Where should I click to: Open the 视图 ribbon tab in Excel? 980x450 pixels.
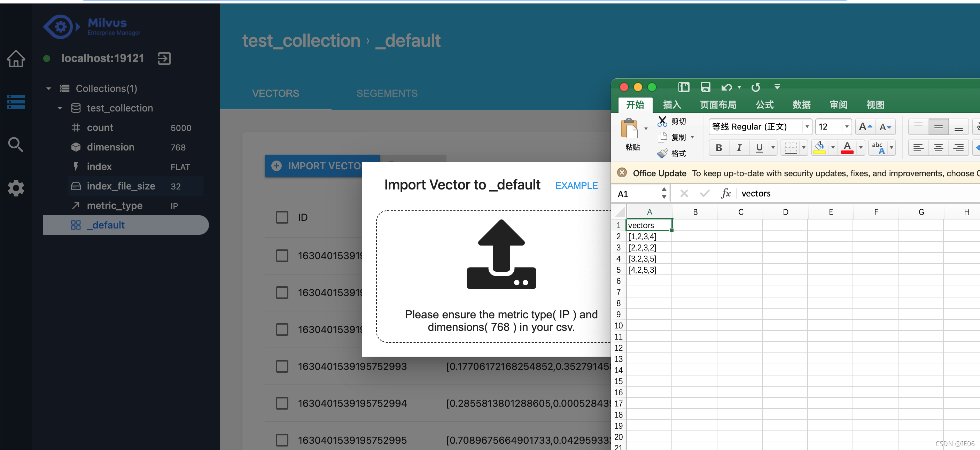876,104
